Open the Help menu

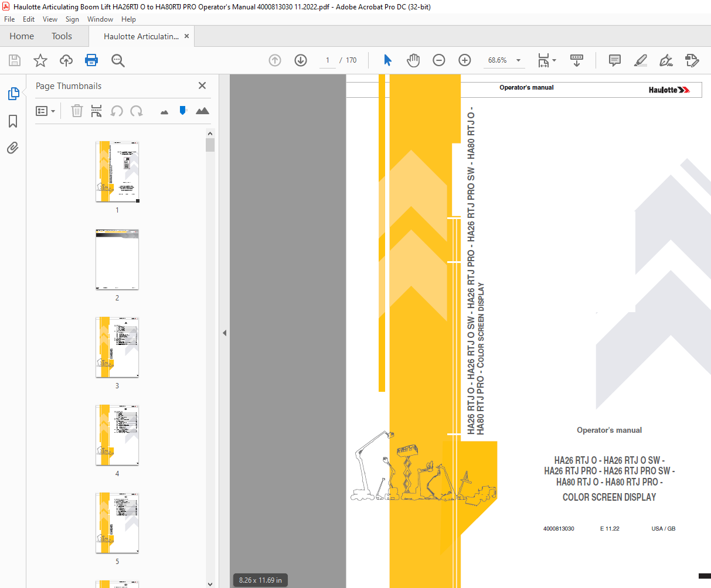tap(128, 19)
